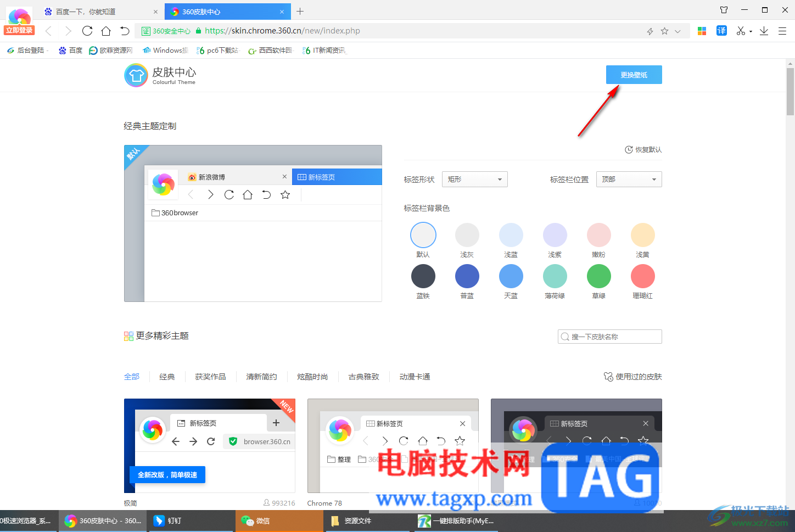
Task: Open the browser home page icon
Action: [106, 31]
